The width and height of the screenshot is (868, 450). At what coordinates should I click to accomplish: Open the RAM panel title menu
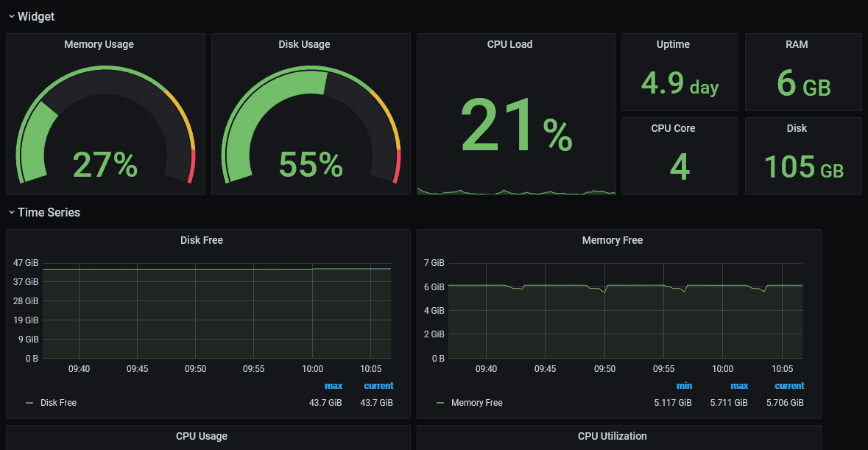(x=797, y=44)
